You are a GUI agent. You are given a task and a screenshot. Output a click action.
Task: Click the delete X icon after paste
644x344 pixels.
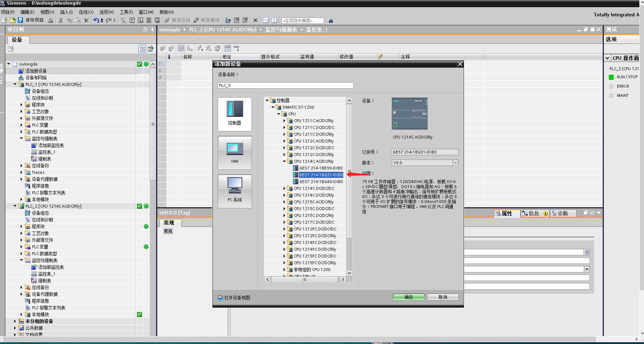86,20
